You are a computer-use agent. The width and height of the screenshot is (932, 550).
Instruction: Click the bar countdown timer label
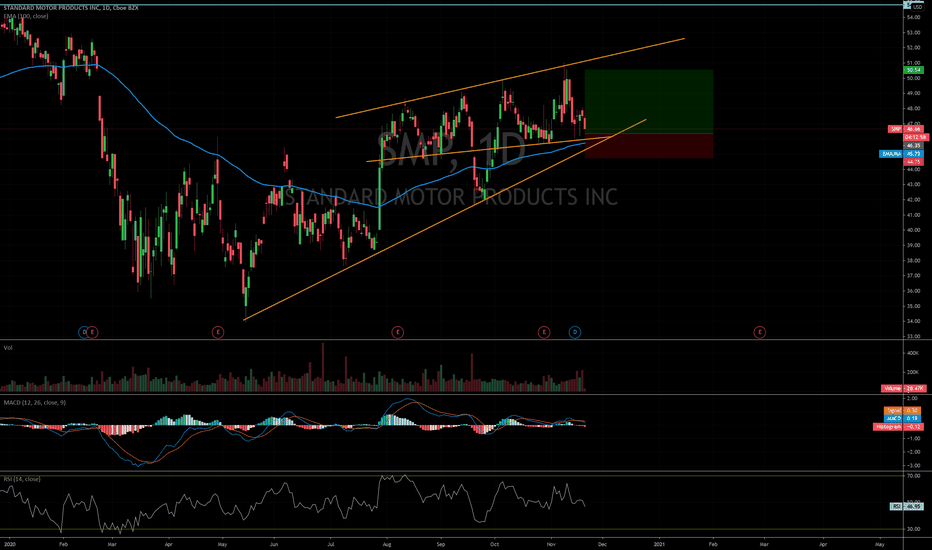916,137
